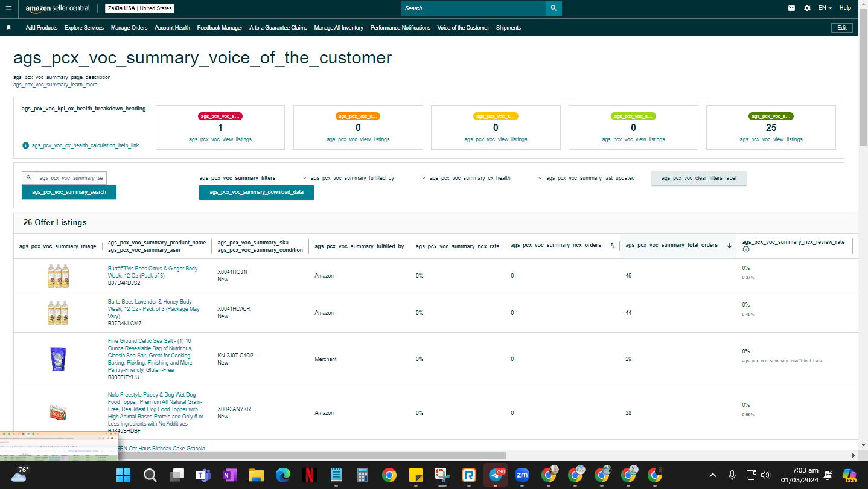
Task: Click the Help link in the header
Action: coord(845,8)
